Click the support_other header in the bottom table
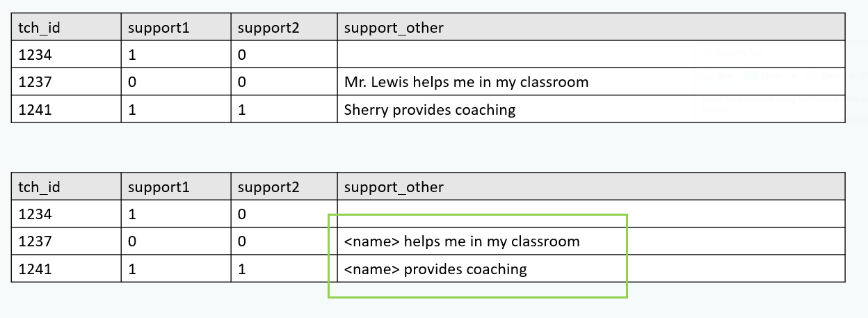This screenshot has width=868, height=318. [394, 187]
